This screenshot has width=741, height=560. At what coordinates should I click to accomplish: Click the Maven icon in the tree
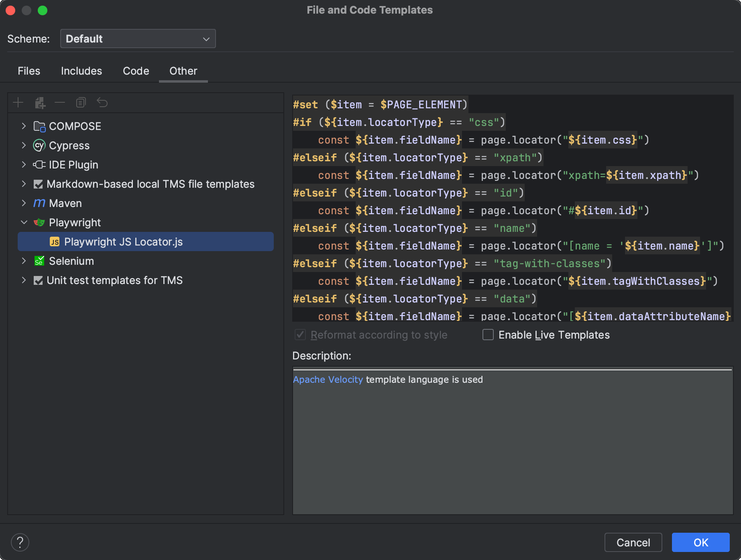point(39,203)
